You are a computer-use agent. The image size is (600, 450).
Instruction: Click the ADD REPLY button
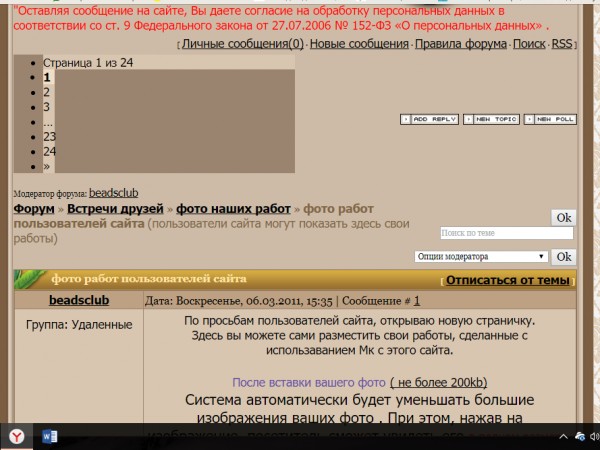[x=429, y=119]
